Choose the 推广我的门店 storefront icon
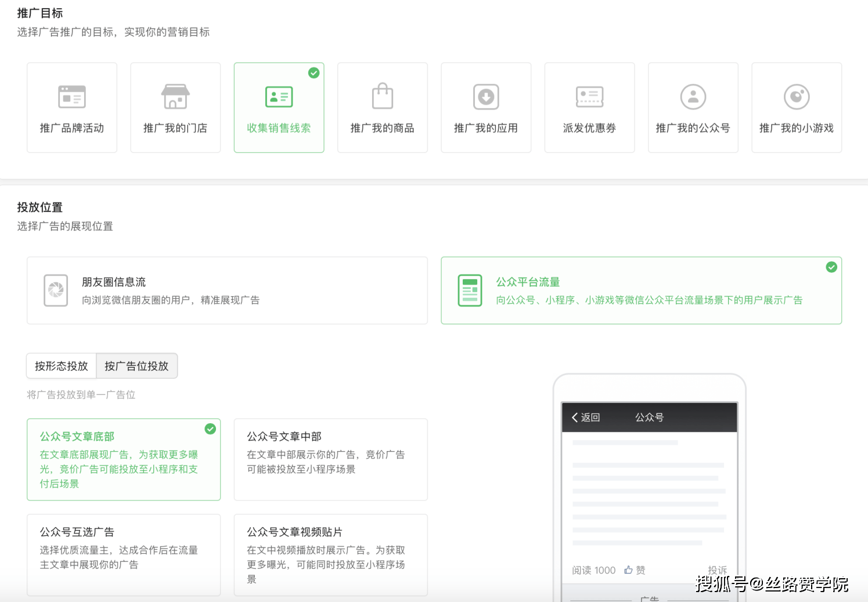The image size is (868, 602). pos(175,97)
